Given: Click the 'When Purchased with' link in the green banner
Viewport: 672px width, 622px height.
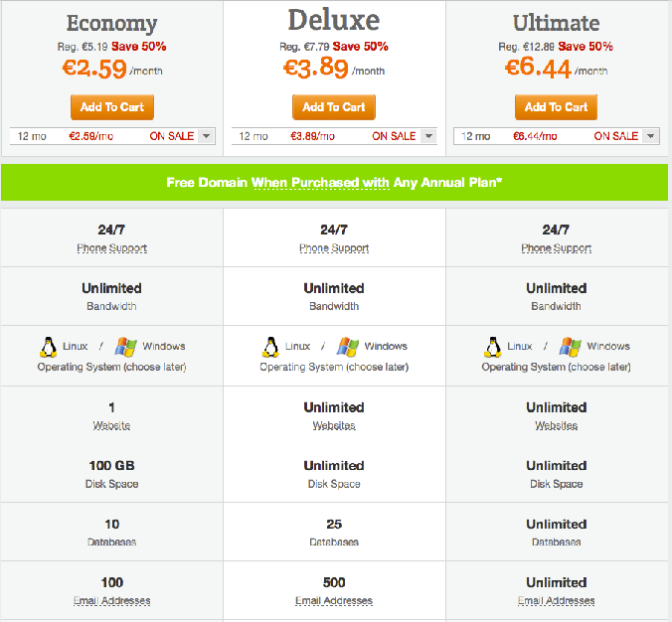Looking at the screenshot, I should (320, 183).
